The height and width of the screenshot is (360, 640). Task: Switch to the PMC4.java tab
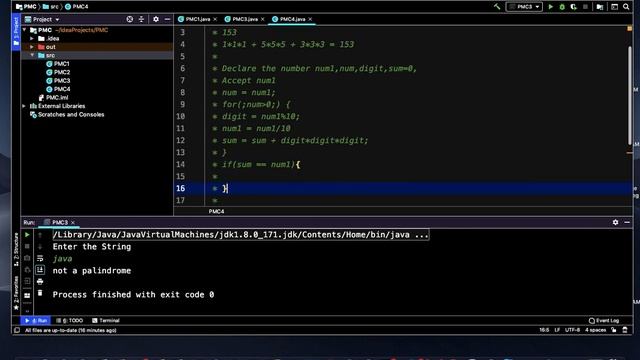coord(288,19)
